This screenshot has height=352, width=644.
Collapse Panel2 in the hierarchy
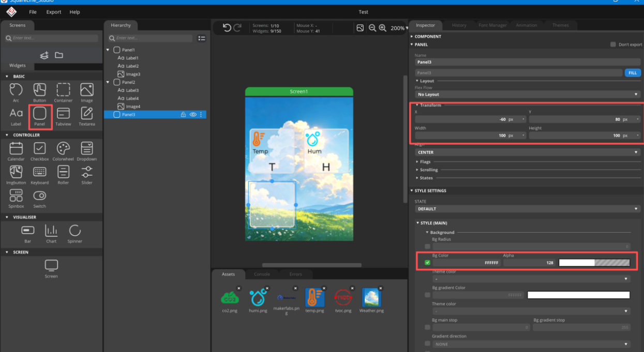[x=108, y=82]
